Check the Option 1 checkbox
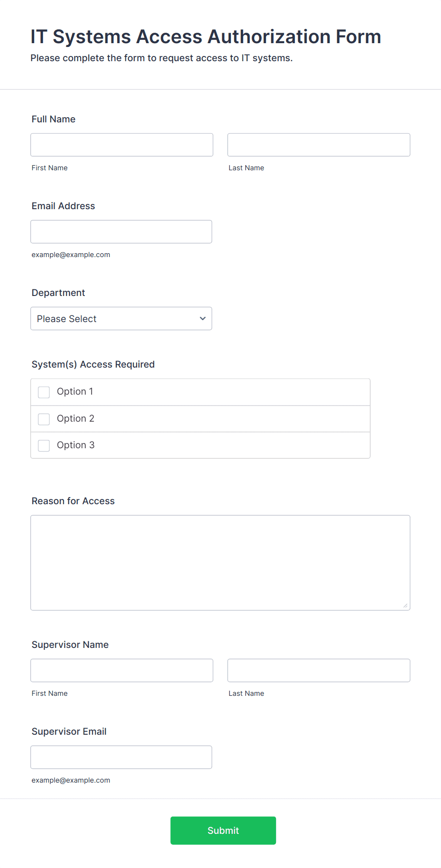 [44, 392]
